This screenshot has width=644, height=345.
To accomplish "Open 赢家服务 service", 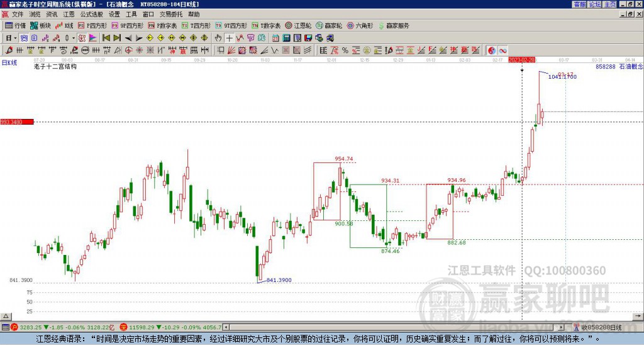I will click(x=394, y=25).
